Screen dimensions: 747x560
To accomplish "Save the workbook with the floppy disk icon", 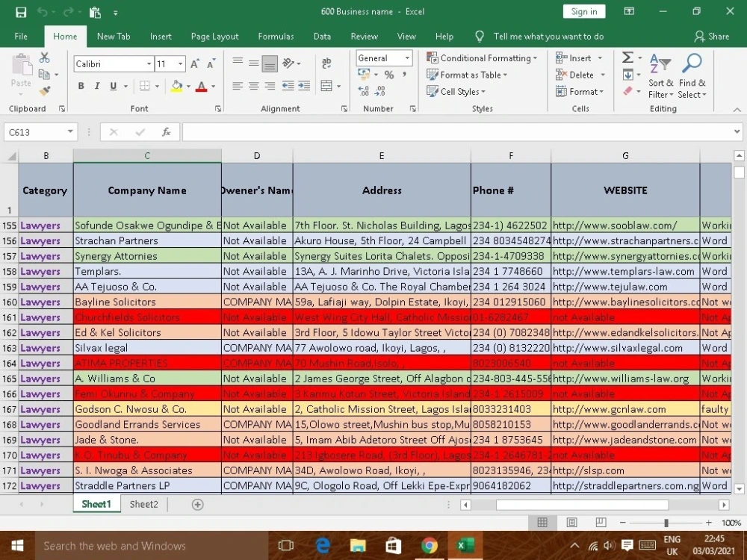I will [21, 12].
